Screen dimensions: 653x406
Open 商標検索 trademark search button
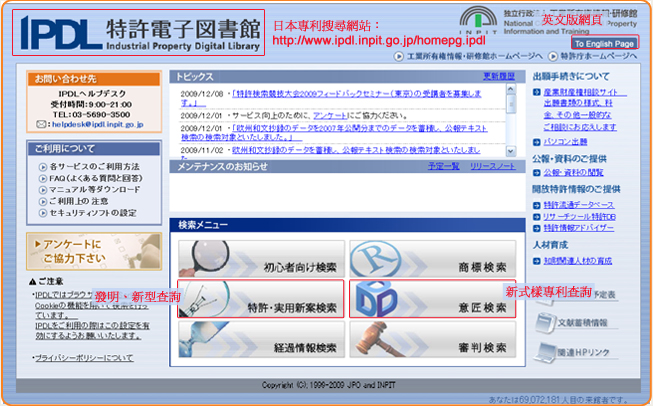click(x=432, y=259)
